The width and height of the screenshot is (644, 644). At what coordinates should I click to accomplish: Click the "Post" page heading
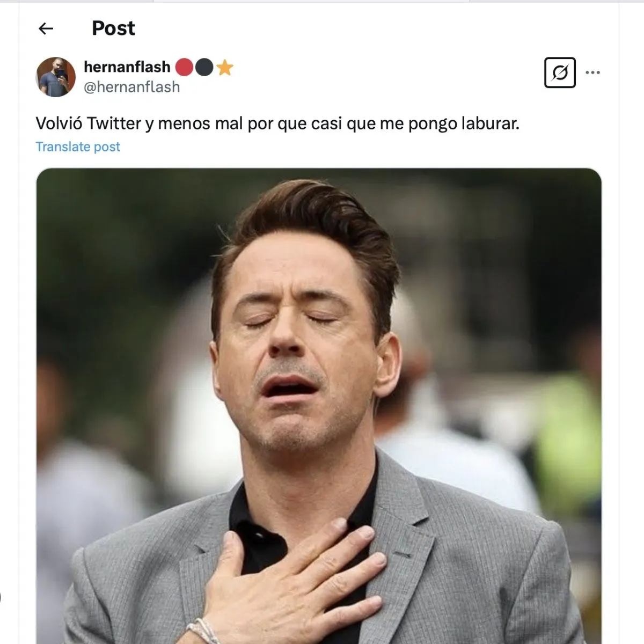[113, 28]
